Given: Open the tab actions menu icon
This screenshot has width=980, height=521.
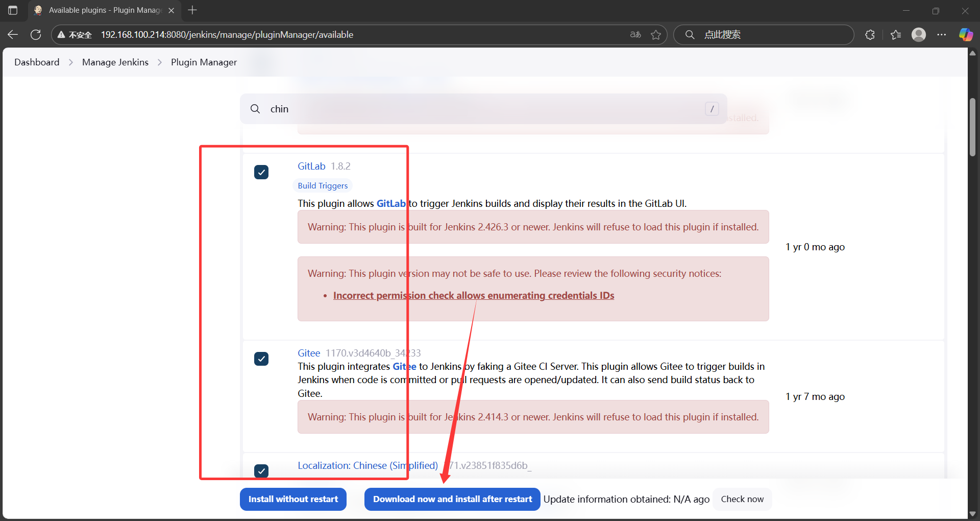Looking at the screenshot, I should click(x=13, y=10).
